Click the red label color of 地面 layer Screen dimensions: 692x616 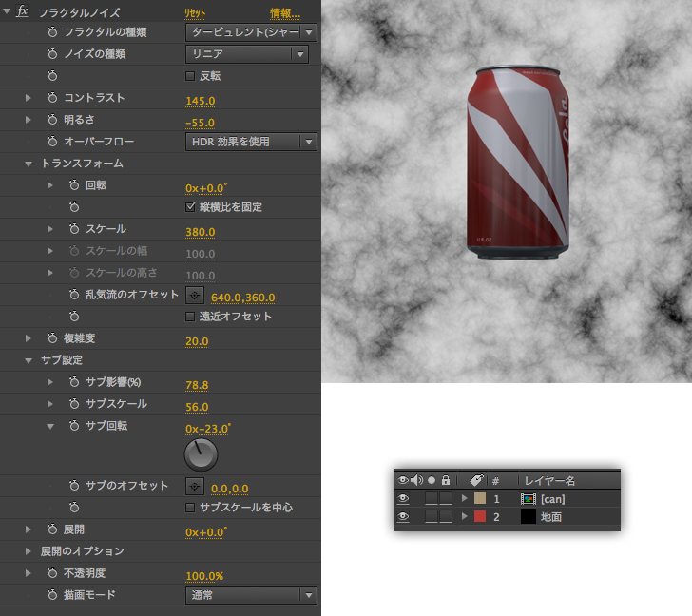pos(479,516)
